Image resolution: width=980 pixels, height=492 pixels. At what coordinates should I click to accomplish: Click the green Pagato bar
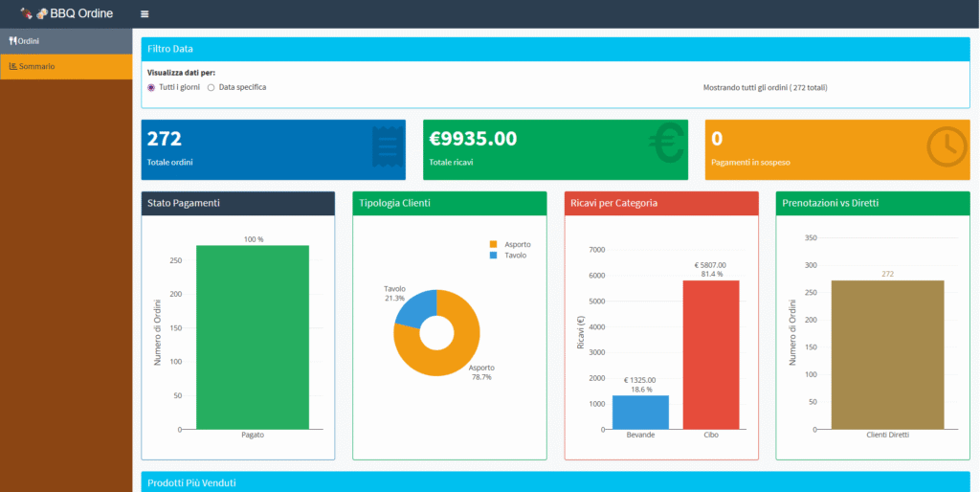[x=253, y=337]
